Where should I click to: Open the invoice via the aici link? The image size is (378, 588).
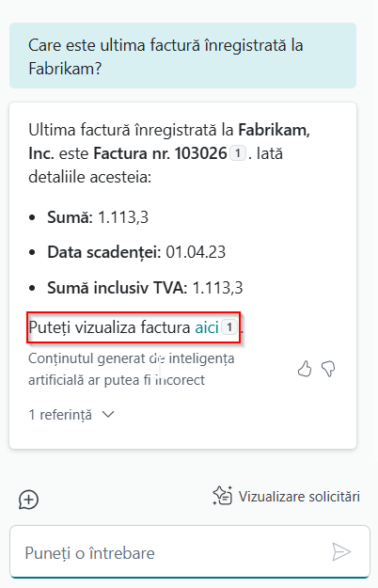tap(207, 327)
